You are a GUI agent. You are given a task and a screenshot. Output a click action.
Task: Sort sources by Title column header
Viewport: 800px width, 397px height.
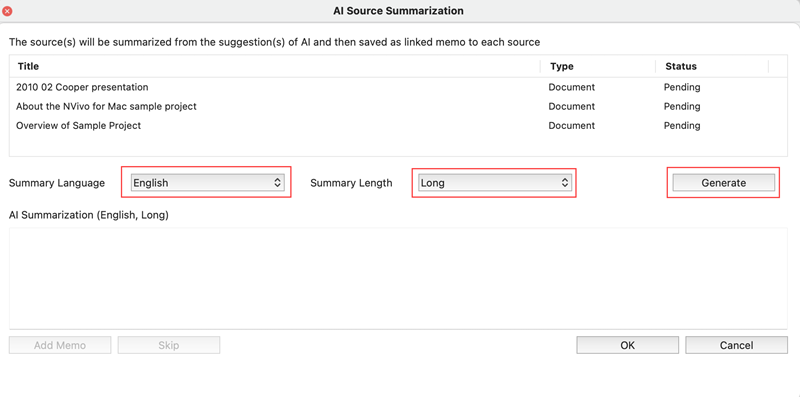[x=275, y=66]
